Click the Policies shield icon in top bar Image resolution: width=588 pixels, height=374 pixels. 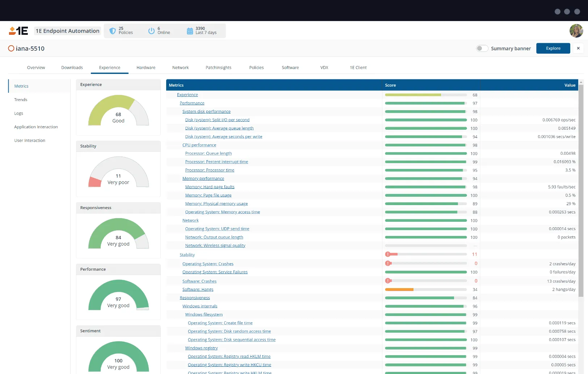pos(113,30)
